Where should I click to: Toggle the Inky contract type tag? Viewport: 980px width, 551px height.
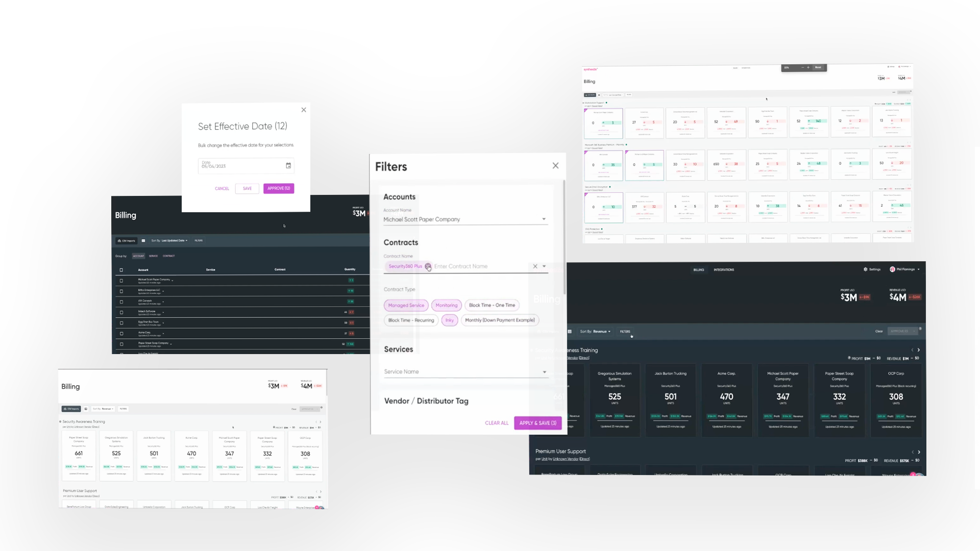pyautogui.click(x=450, y=319)
